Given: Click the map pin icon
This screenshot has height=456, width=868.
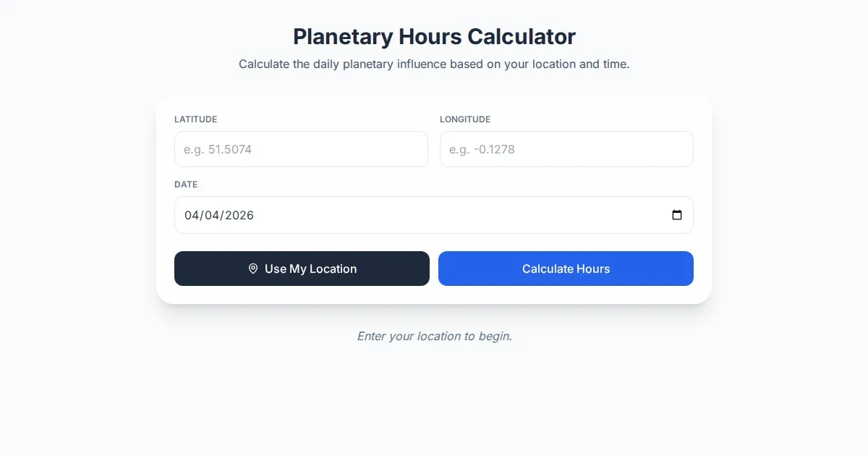Looking at the screenshot, I should [253, 269].
